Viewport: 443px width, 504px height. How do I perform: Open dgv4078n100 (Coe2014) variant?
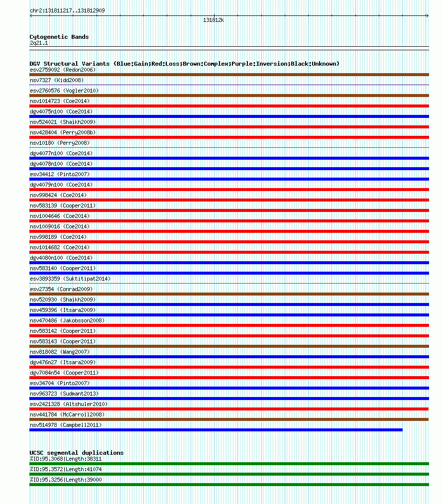coord(61,164)
